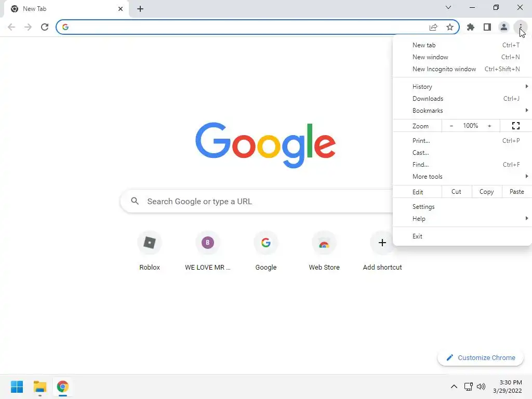Click the volume speaker tray icon
Viewport: 532px width, 399px height.
pos(481,387)
